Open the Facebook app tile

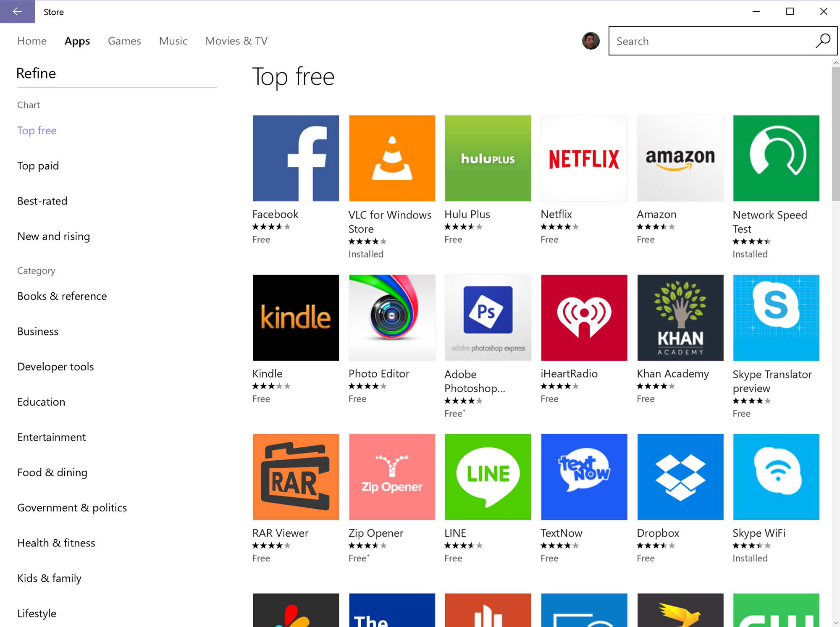tap(296, 158)
